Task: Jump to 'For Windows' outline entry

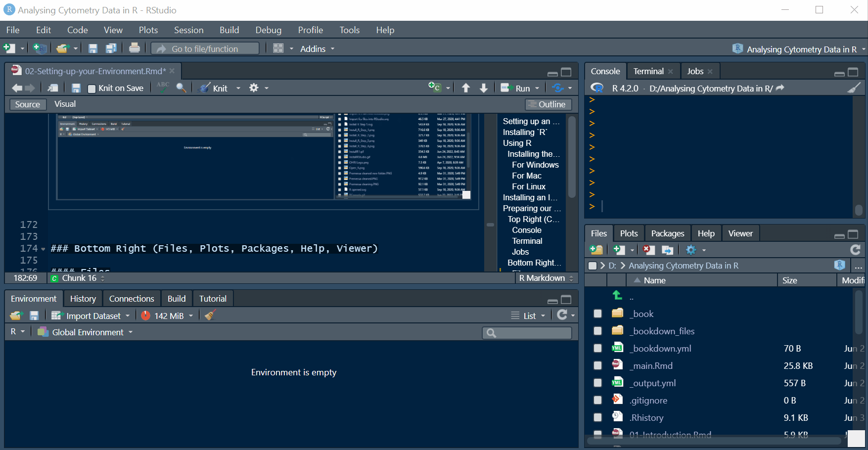Action: 535,165
